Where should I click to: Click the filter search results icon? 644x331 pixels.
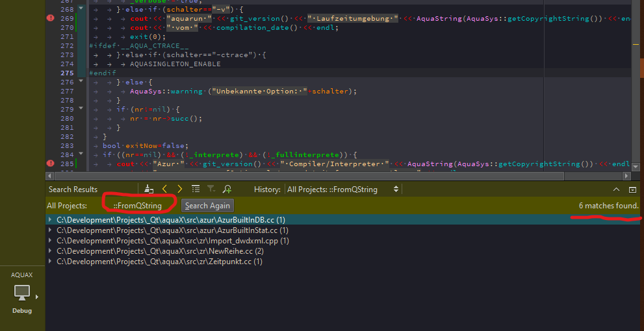tap(211, 189)
